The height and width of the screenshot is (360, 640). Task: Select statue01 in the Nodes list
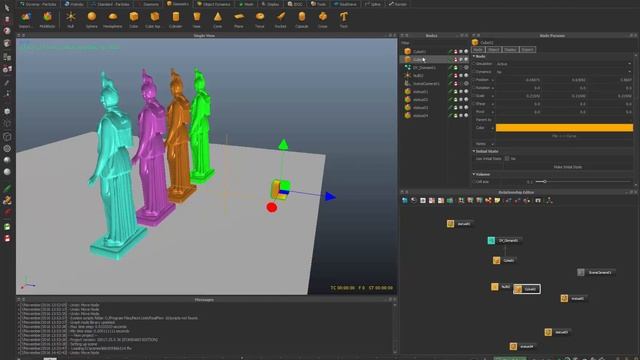pyautogui.click(x=420, y=91)
